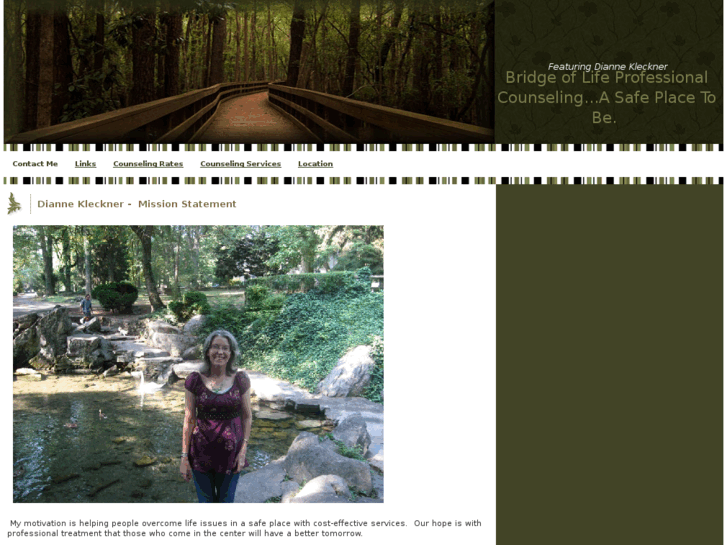727x545 pixels.
Task: Click the forest boardwalk banner image
Action: 249,71
